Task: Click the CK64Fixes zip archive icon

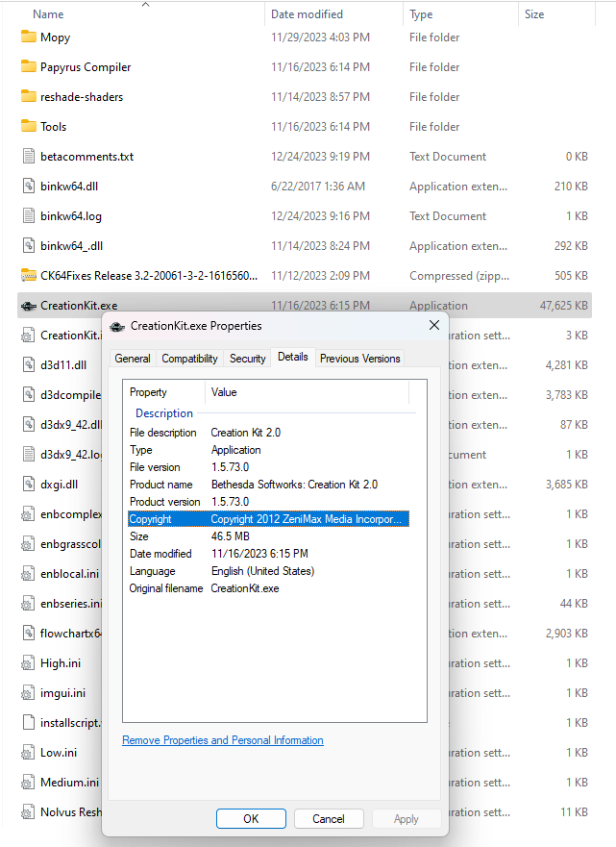Action: point(29,276)
